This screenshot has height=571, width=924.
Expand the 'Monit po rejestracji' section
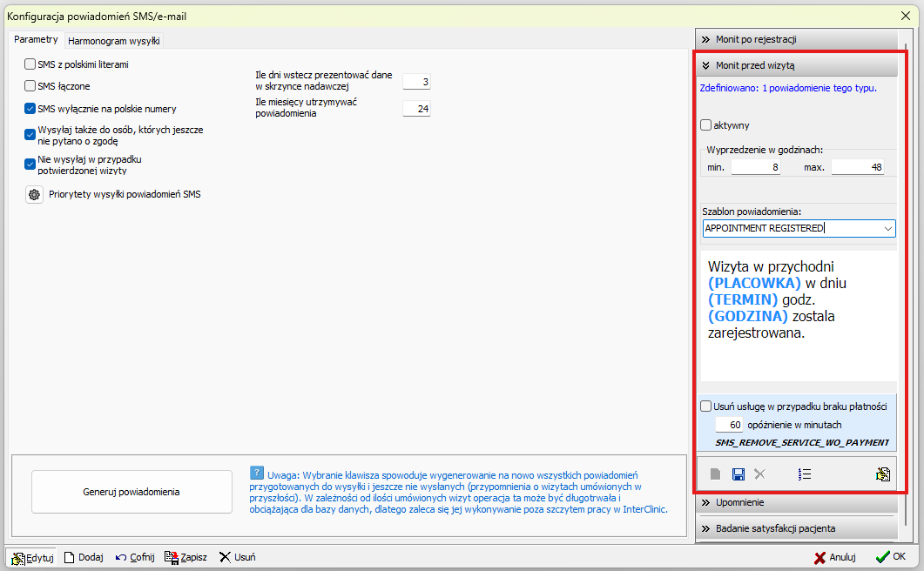(x=796, y=39)
